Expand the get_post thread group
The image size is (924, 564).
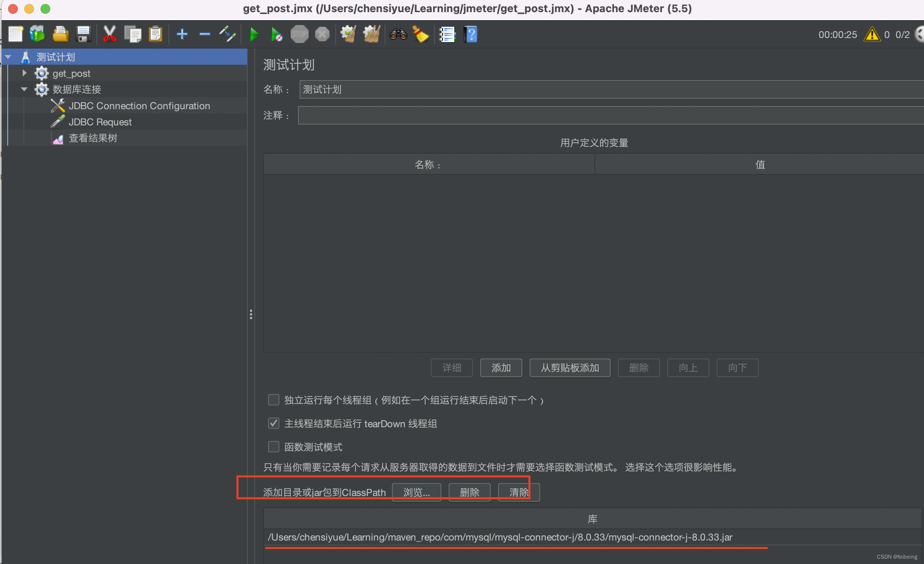(x=24, y=73)
